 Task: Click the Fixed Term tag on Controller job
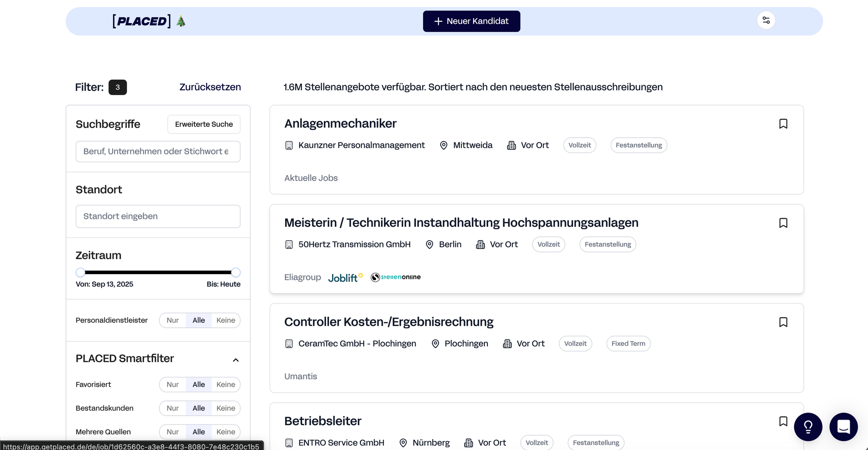628,344
